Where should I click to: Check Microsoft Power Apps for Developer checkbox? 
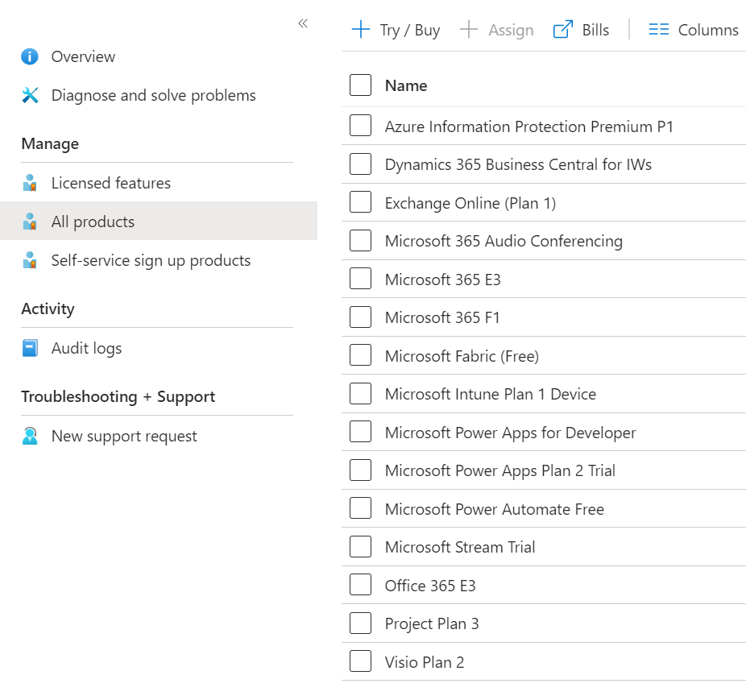[x=361, y=432]
